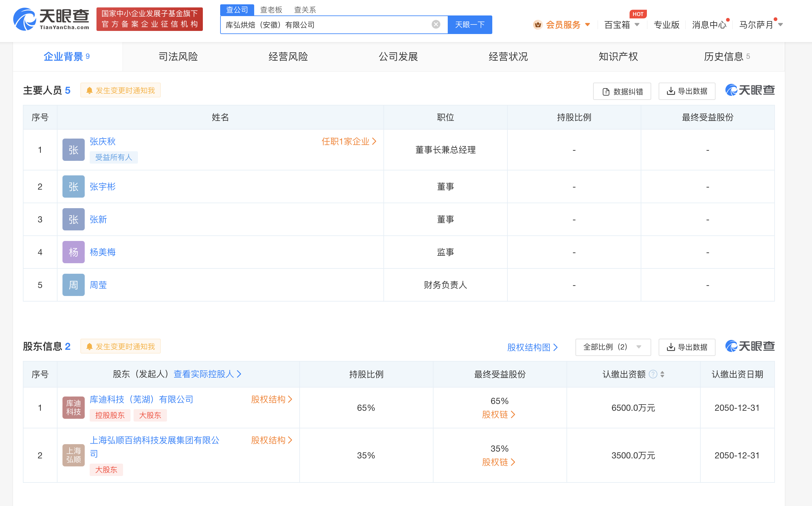Viewport: 812px width, 506px height.
Task: Select the 公司发展 tab
Action: (x=398, y=57)
